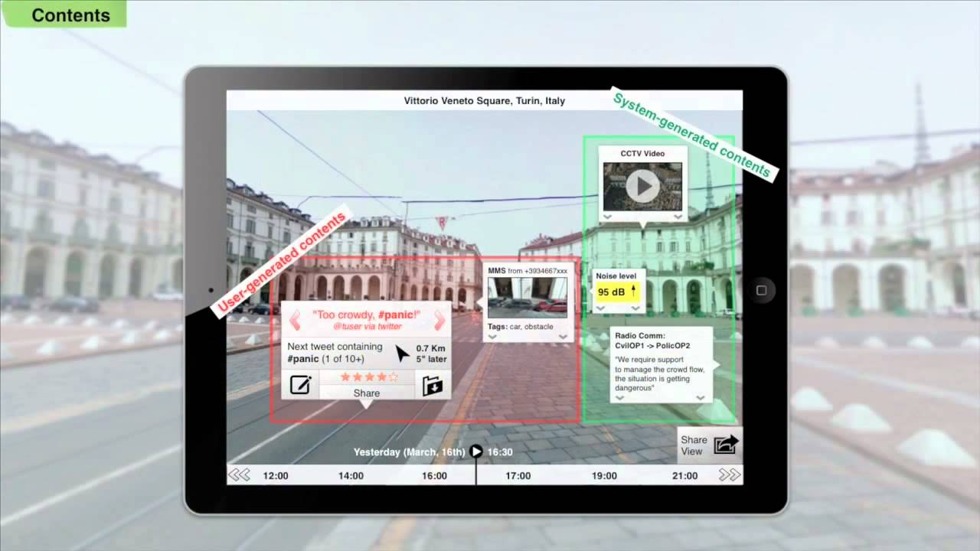Click "Yesterday (March, 16th)" date label
The height and width of the screenshot is (551, 980).
coord(409,452)
